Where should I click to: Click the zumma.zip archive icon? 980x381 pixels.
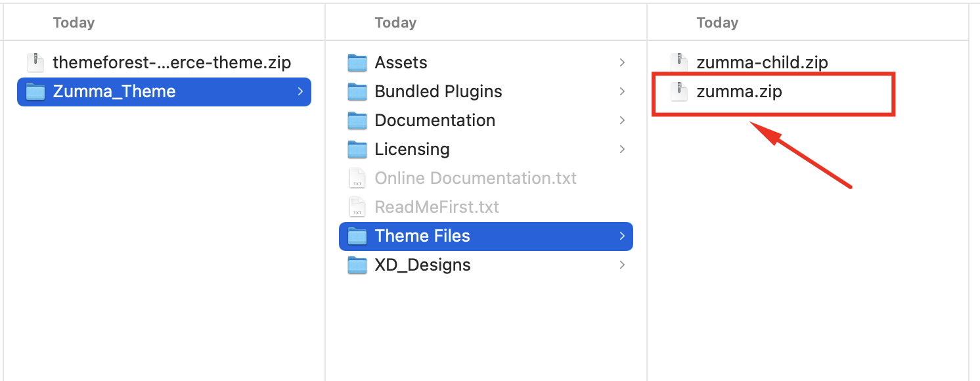(679, 91)
